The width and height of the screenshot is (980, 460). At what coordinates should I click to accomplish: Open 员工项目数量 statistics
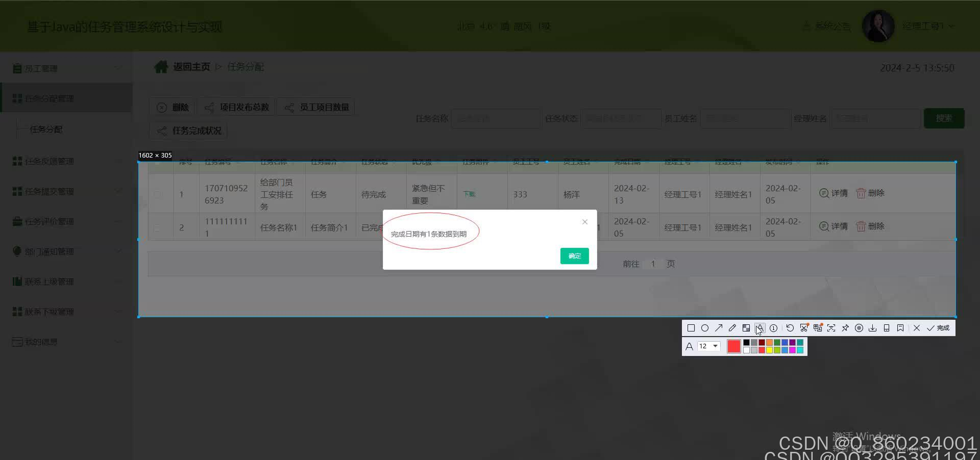click(x=316, y=107)
